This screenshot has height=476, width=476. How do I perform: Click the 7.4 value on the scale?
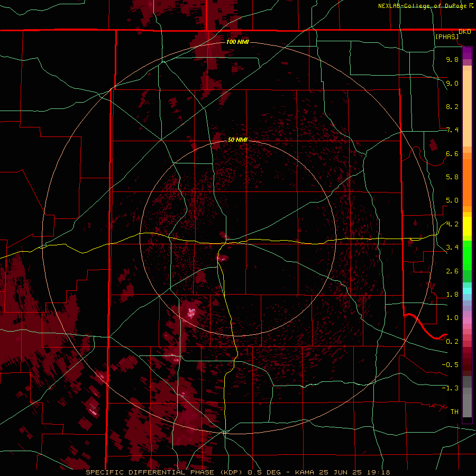452,130
